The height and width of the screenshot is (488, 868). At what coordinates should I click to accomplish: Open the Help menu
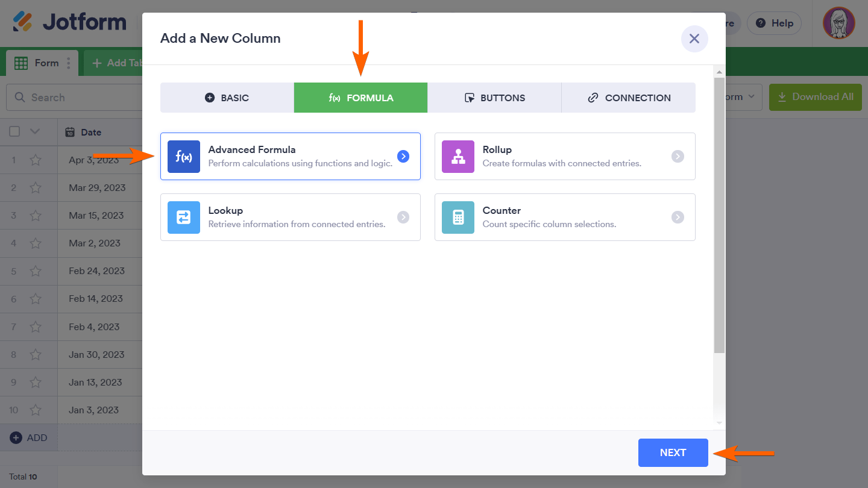774,23
